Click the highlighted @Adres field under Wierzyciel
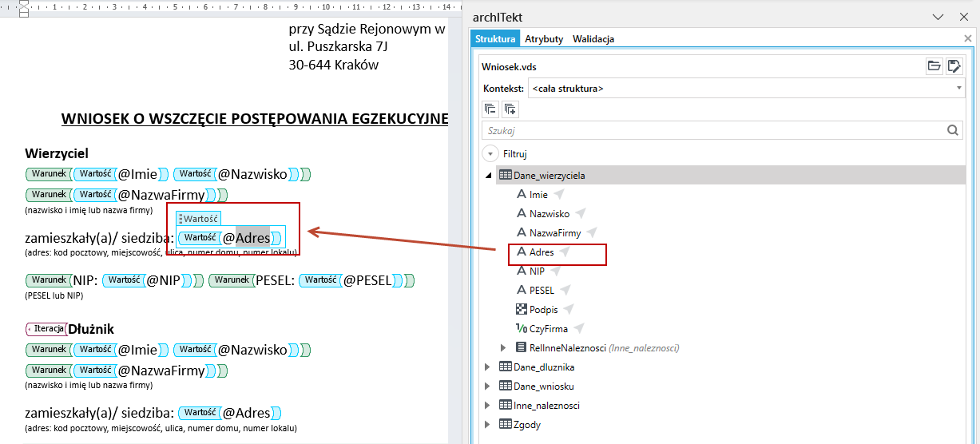This screenshot has width=980, height=444. coord(246,237)
